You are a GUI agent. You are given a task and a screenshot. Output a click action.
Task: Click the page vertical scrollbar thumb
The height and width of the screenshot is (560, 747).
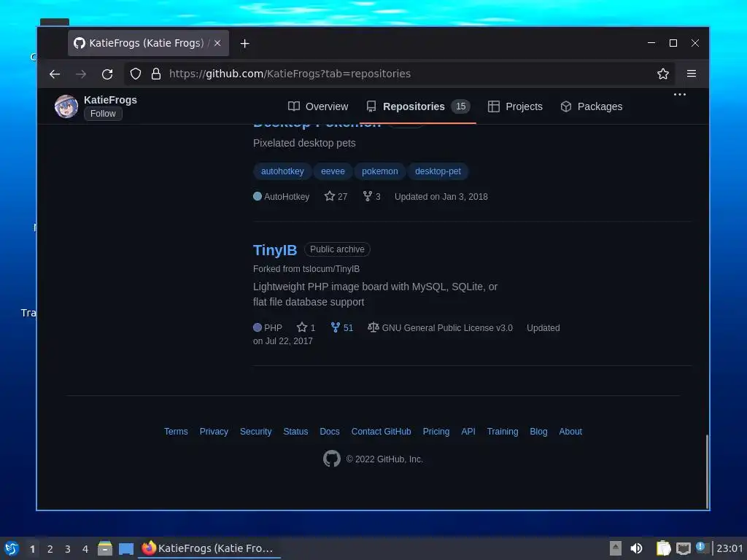point(707,472)
